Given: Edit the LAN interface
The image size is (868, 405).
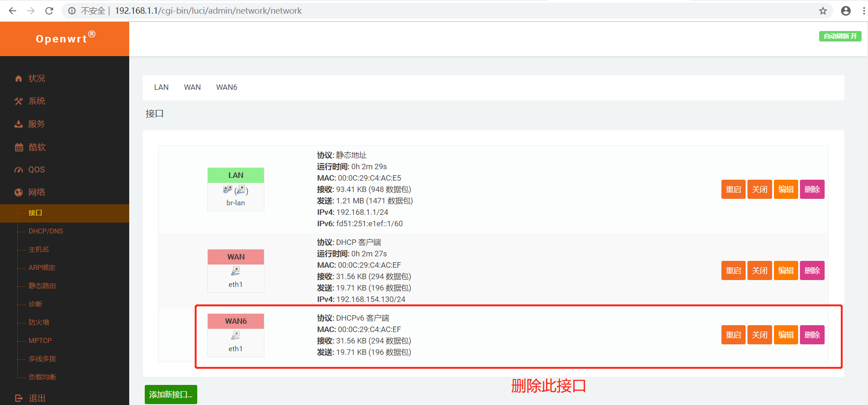Looking at the screenshot, I should tap(786, 189).
